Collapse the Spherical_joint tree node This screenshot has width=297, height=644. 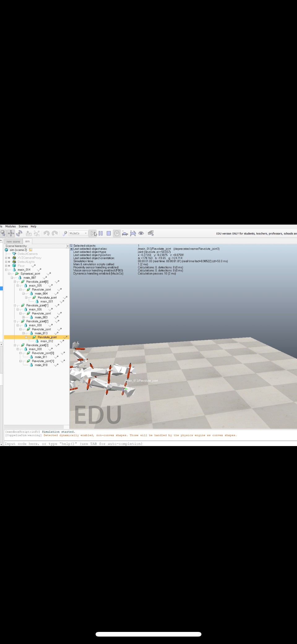point(9,274)
